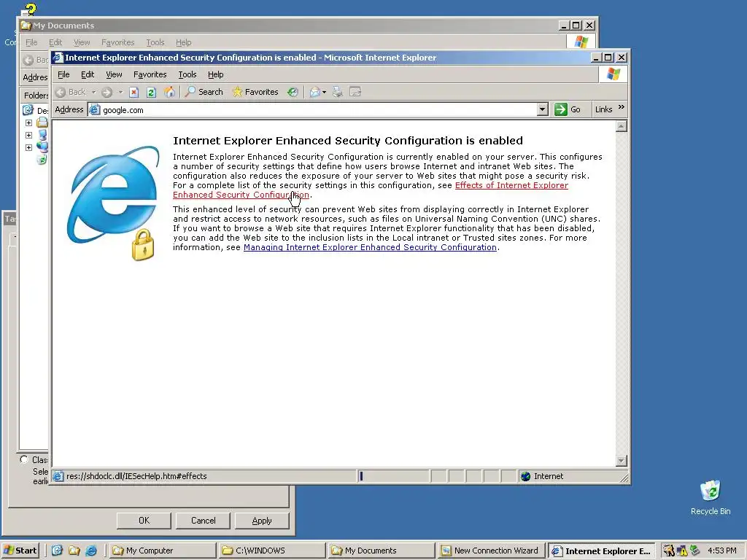The height and width of the screenshot is (560, 747).
Task: Open the Back history dropdown arrow
Action: pos(93,92)
